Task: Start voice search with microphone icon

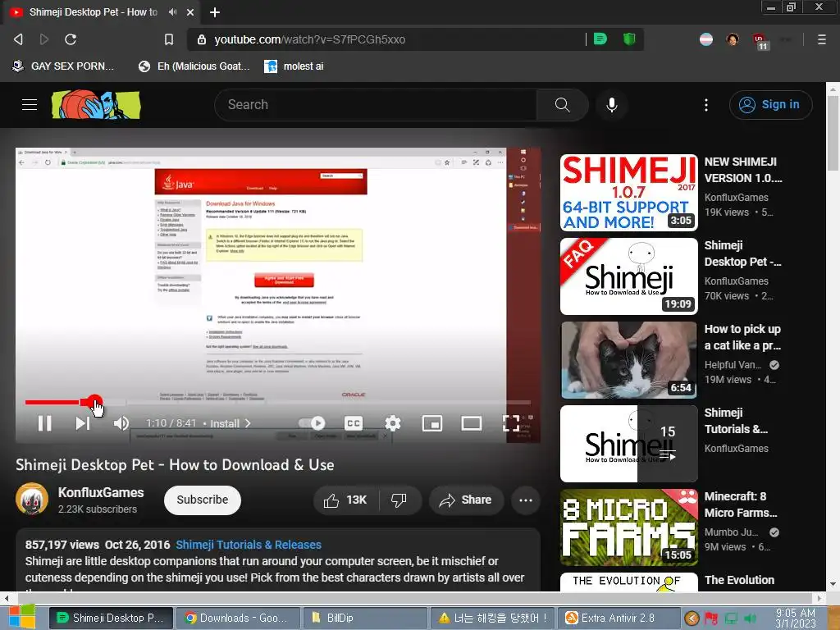Action: (612, 104)
